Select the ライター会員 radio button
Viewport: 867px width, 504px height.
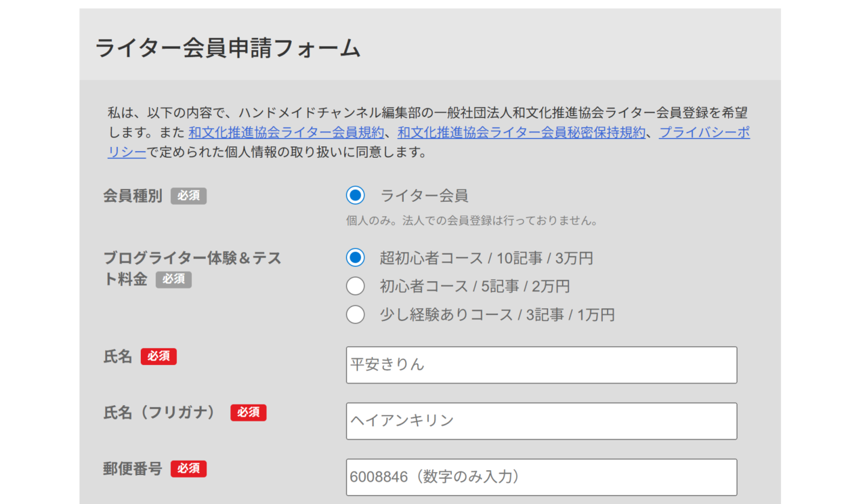(356, 196)
